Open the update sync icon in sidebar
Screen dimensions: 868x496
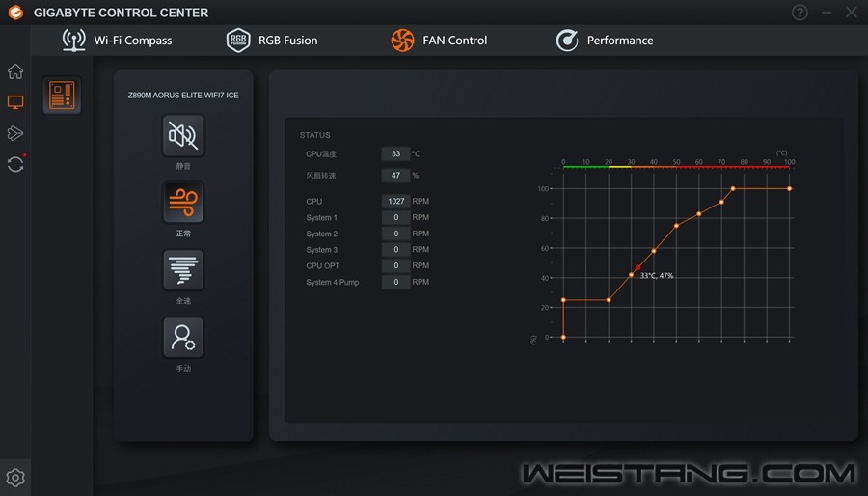click(x=15, y=164)
